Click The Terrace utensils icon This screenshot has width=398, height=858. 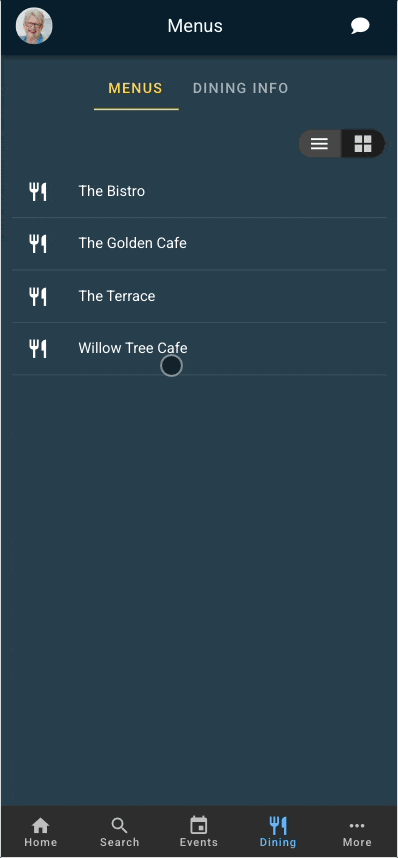click(38, 296)
